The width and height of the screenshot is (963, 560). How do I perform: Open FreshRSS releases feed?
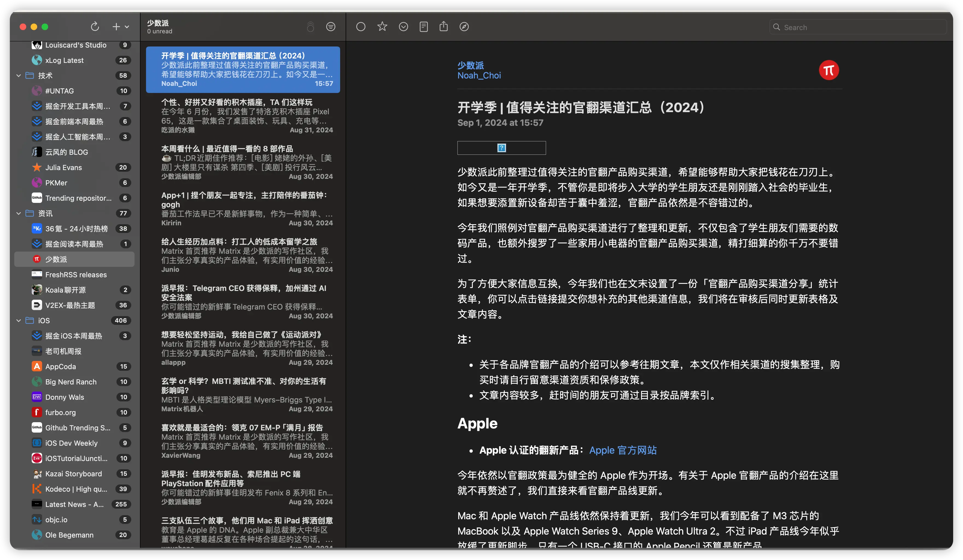pyautogui.click(x=75, y=275)
